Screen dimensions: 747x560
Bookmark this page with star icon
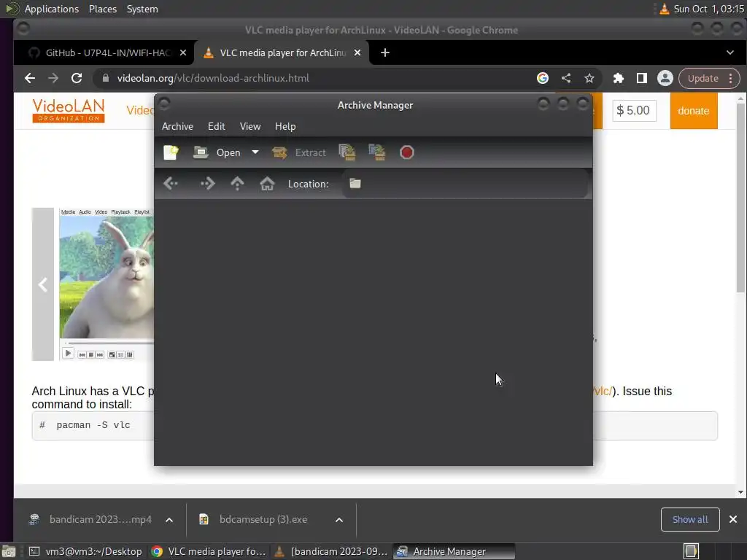tap(589, 78)
